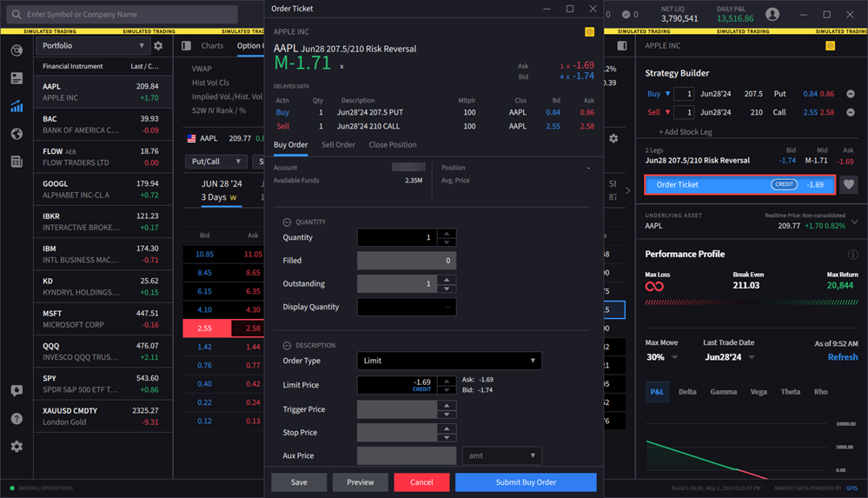Select the Theta tab
Image resolution: width=868 pixels, height=498 pixels.
click(790, 392)
